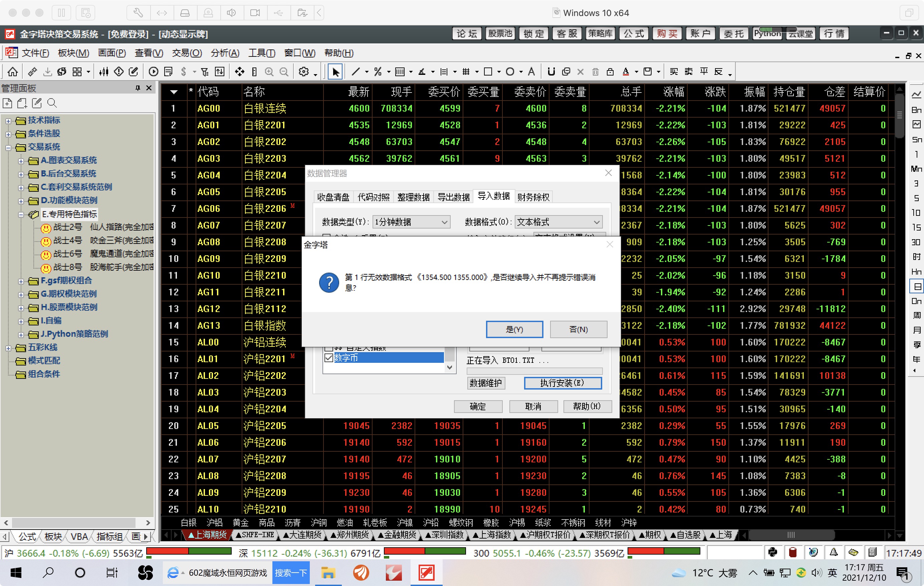Click the filter funnel toolbar icon
The height and width of the screenshot is (586, 924).
tap(205, 72)
